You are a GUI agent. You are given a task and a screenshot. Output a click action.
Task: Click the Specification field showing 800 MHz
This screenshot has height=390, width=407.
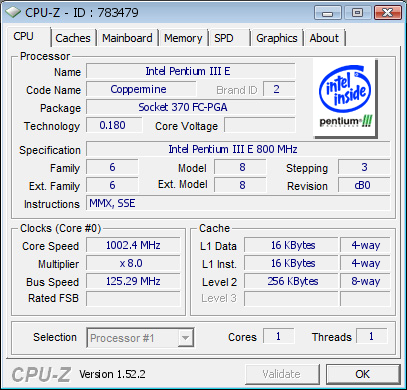[238, 149]
